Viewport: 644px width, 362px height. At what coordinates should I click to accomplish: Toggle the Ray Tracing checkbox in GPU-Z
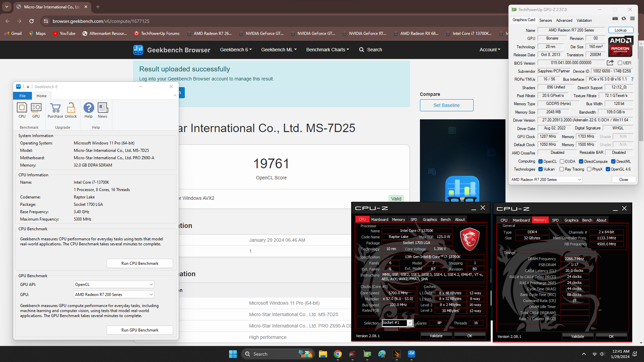pyautogui.click(x=561, y=169)
